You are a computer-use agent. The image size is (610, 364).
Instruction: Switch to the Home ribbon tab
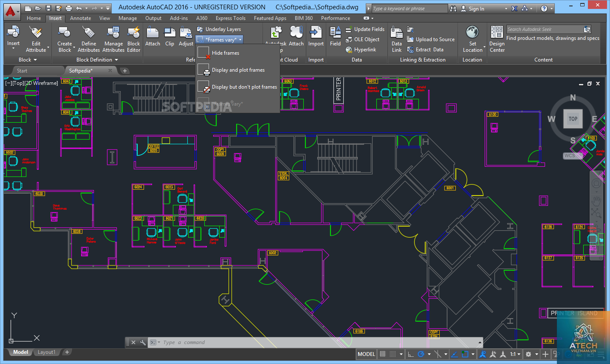click(x=34, y=18)
